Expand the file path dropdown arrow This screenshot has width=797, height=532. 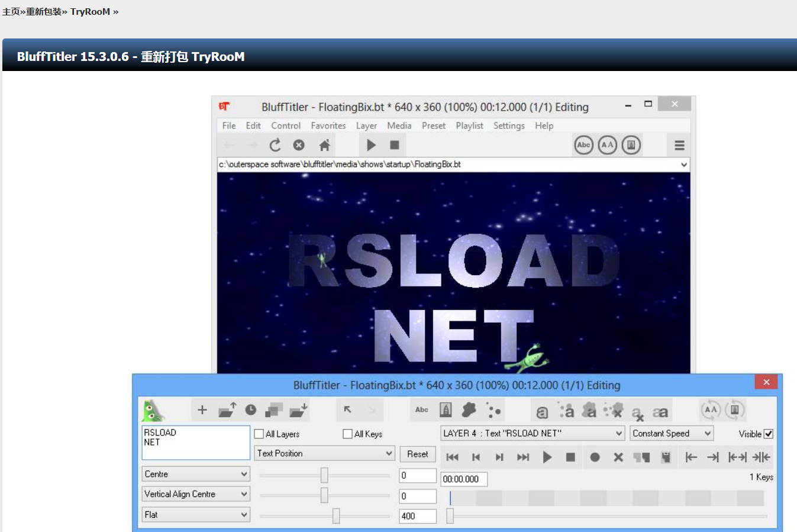(x=683, y=165)
